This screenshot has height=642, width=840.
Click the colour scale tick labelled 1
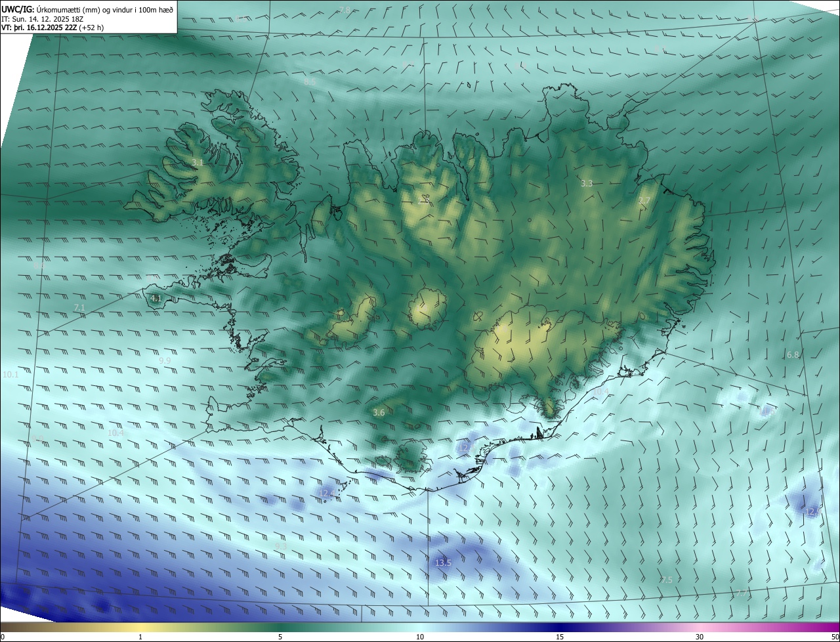coord(140,637)
